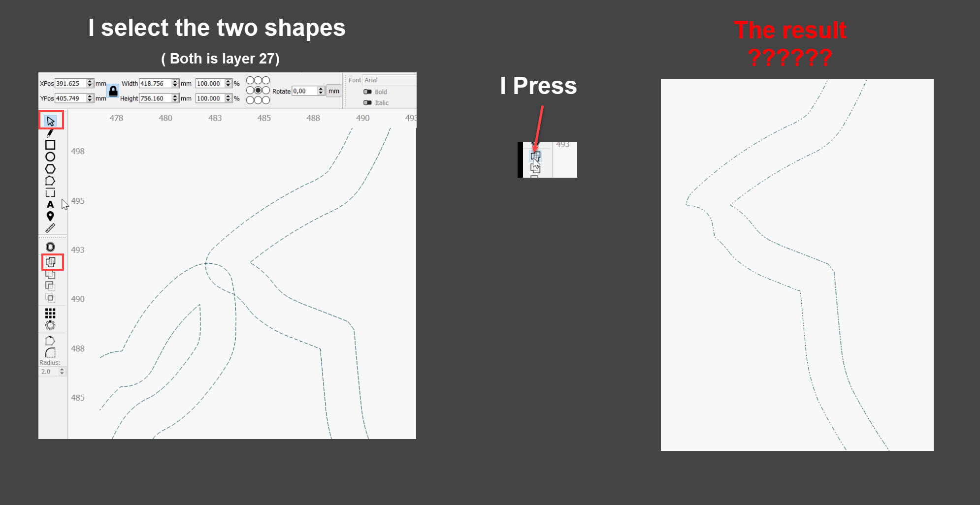The image size is (980, 505).
Task: Select the Position Laser marker tool
Action: [50, 216]
